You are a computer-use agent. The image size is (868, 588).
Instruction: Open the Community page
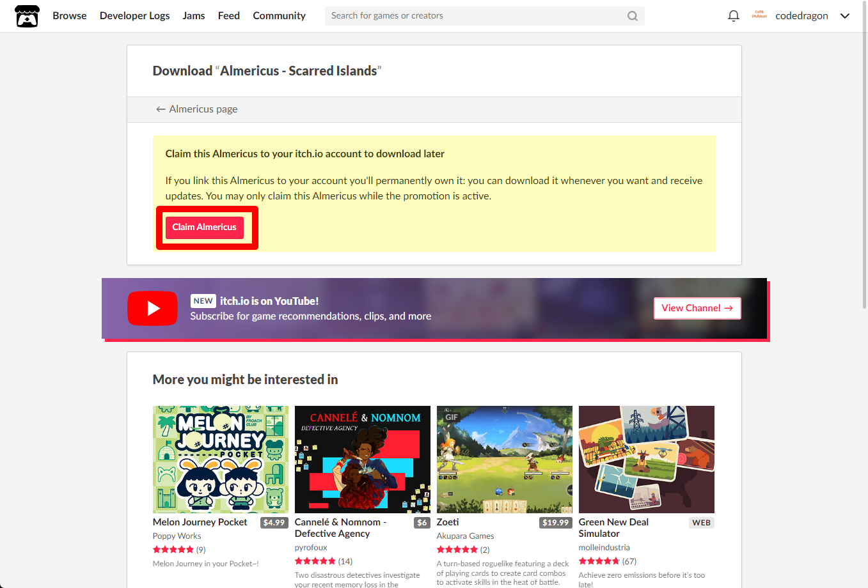(279, 16)
